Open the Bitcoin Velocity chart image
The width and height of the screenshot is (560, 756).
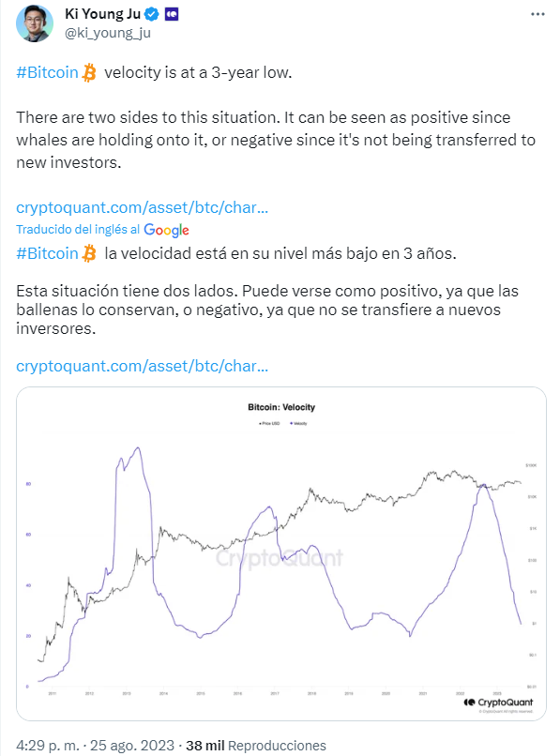pyautogui.click(x=281, y=553)
